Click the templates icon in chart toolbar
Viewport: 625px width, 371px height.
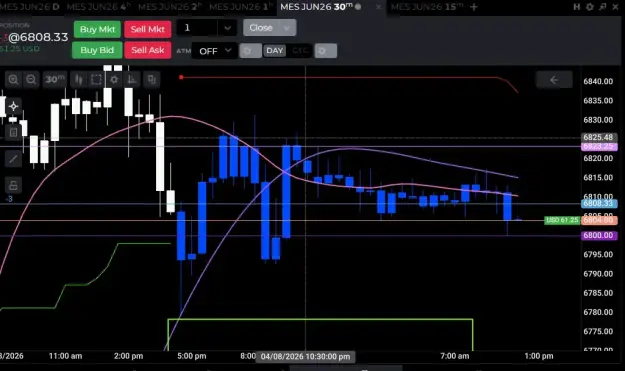pyautogui.click(x=151, y=80)
